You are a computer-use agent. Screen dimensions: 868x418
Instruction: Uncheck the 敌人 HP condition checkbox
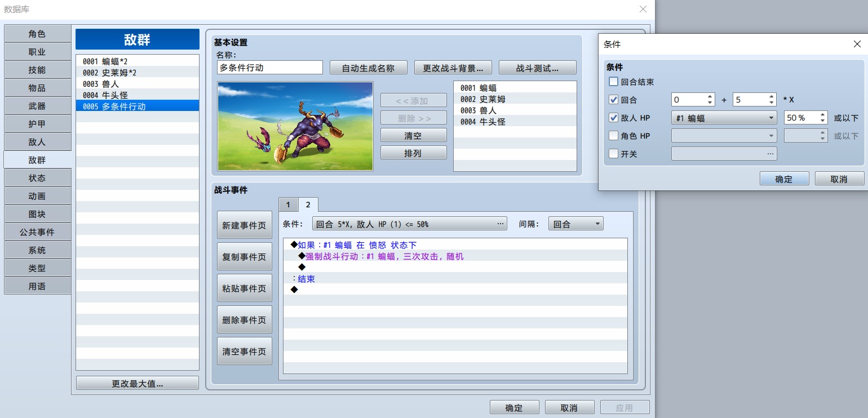[x=613, y=118]
